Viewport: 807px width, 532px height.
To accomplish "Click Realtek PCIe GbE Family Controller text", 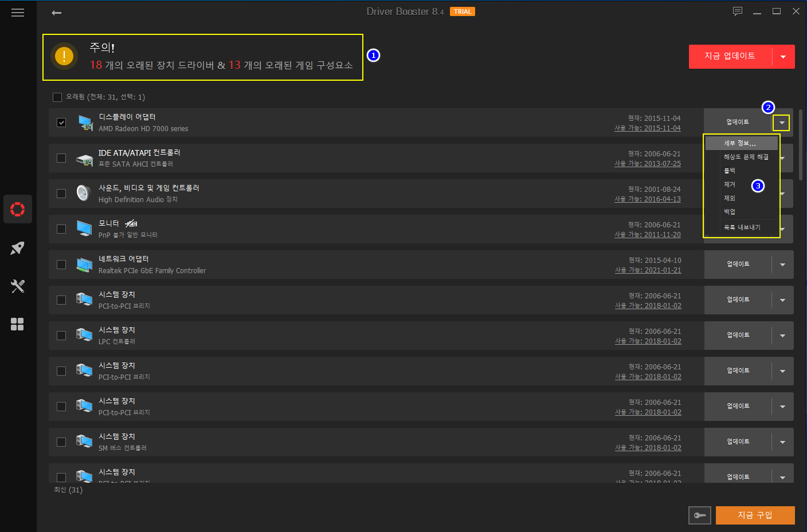I will (x=152, y=271).
